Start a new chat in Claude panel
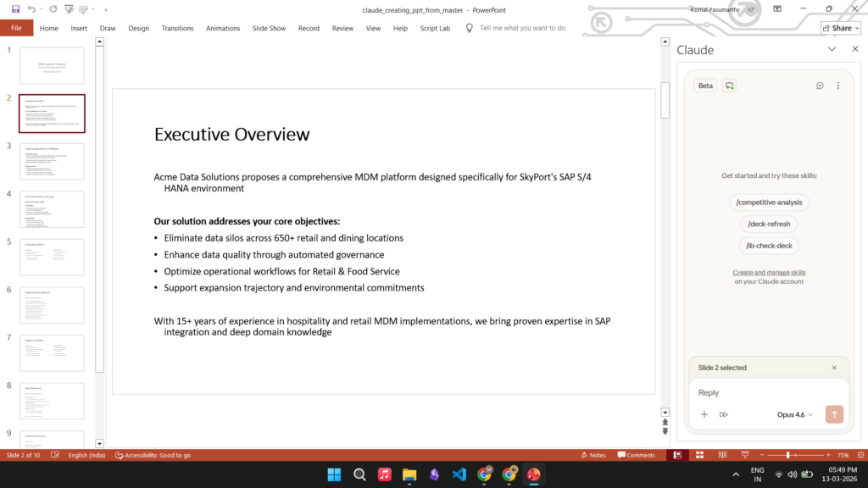 pyautogui.click(x=820, y=86)
